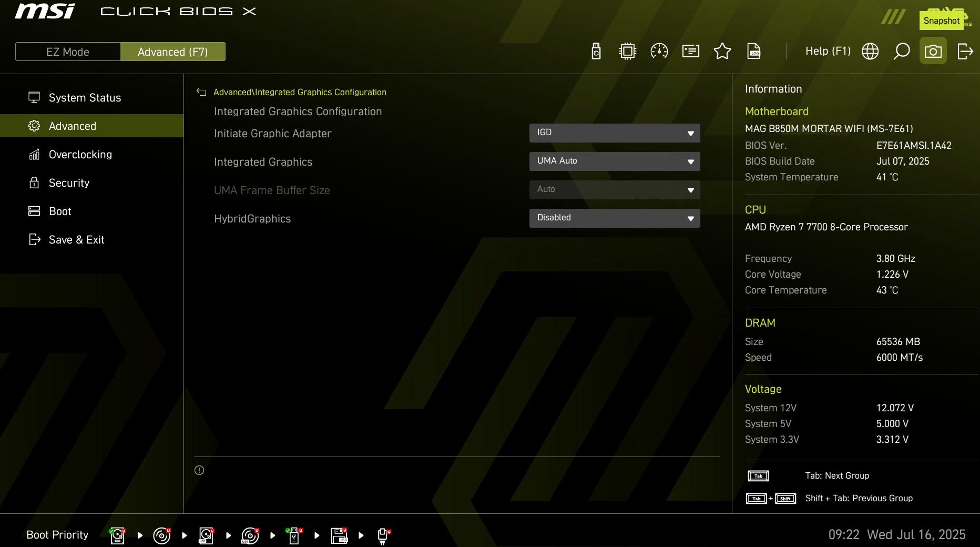Click the Frequency 3.80 GHz value

[x=895, y=259]
